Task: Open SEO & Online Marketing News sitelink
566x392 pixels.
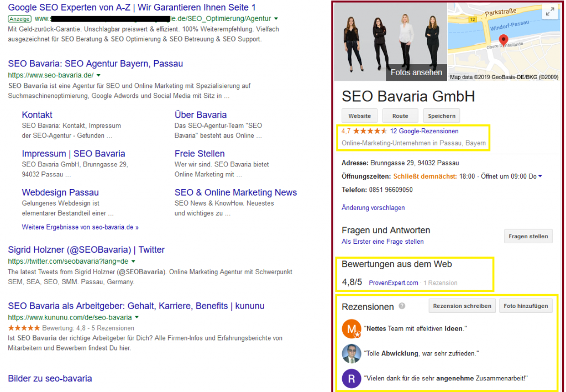Action: pyautogui.click(x=235, y=192)
